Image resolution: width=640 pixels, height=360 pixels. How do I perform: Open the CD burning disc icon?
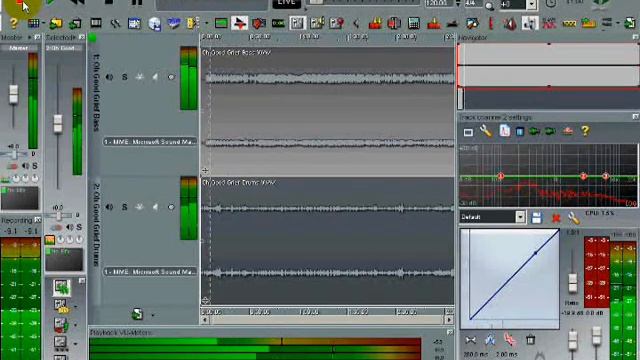tap(155, 24)
